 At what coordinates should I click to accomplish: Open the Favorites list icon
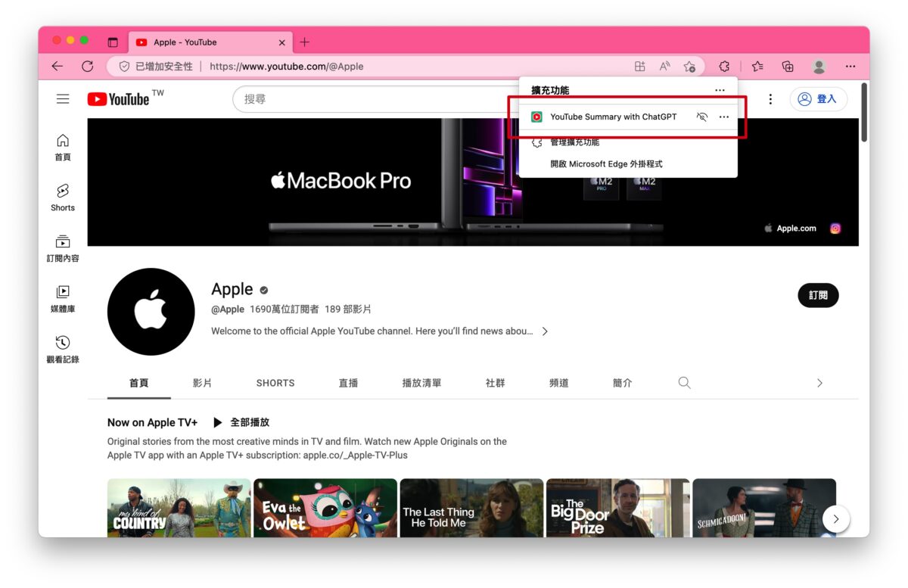tap(757, 67)
